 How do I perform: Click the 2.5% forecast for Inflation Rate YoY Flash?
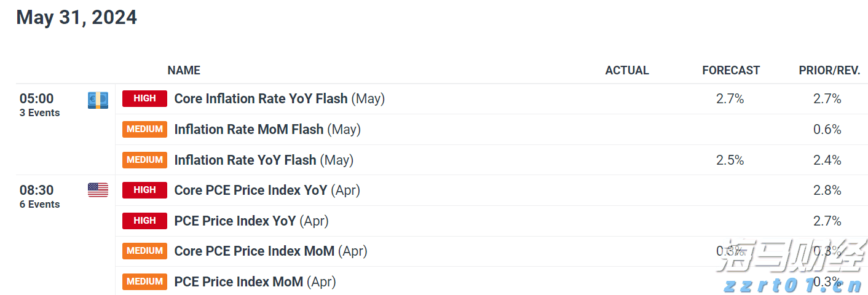(730, 160)
